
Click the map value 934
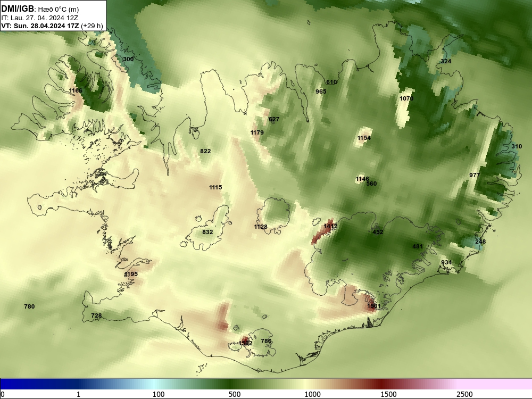446,262
